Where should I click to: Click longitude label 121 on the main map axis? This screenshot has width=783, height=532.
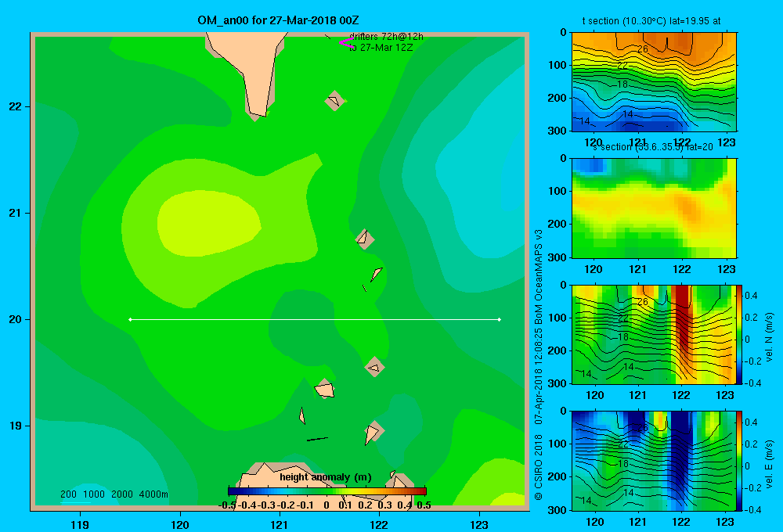click(x=280, y=524)
